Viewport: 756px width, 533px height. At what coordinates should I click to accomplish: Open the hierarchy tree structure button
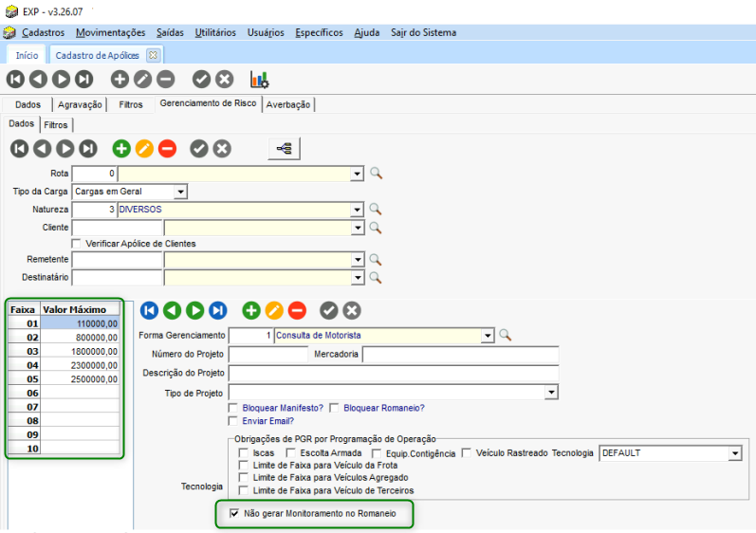click(284, 149)
